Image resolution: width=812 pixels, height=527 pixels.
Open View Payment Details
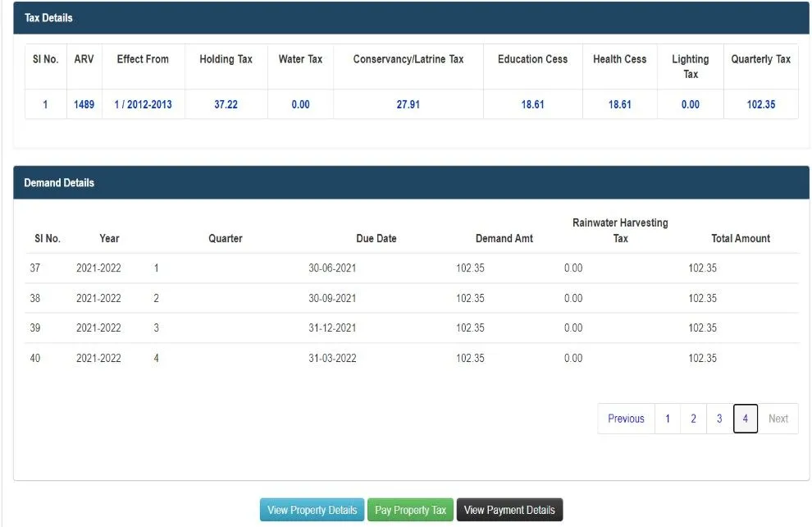tap(509, 510)
